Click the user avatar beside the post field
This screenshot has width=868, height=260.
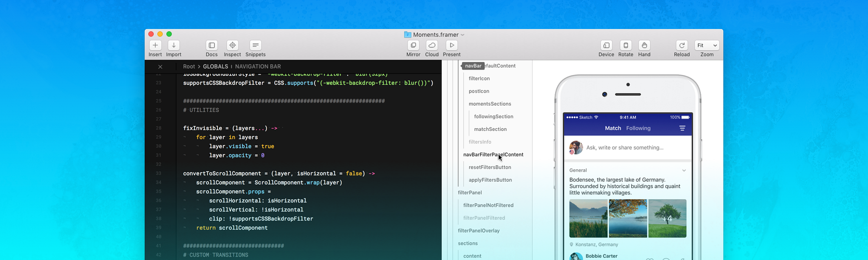click(x=576, y=148)
